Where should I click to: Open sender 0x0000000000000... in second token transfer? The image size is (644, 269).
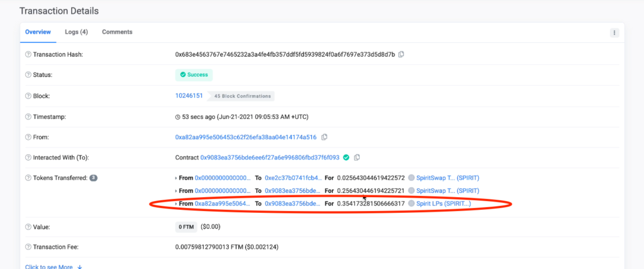(223, 191)
